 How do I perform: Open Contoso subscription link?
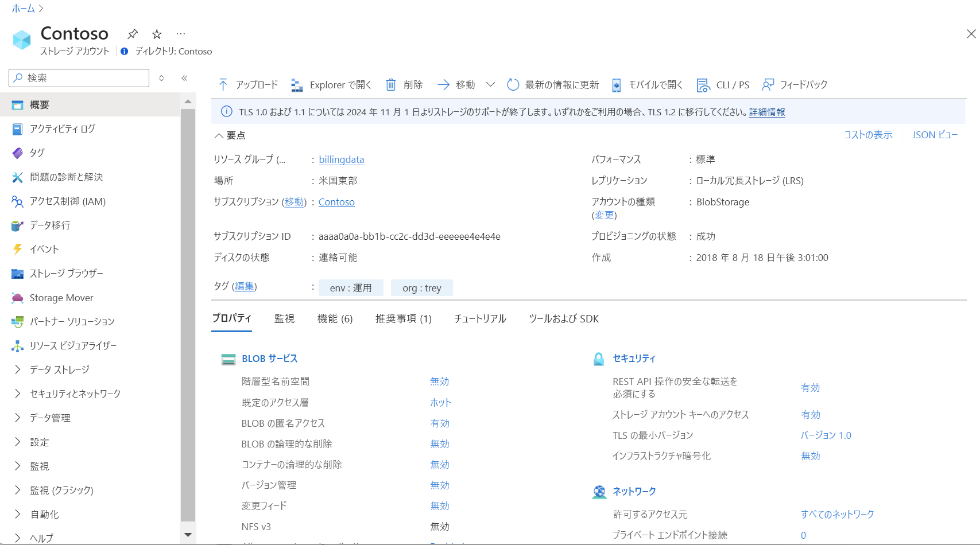click(x=336, y=202)
